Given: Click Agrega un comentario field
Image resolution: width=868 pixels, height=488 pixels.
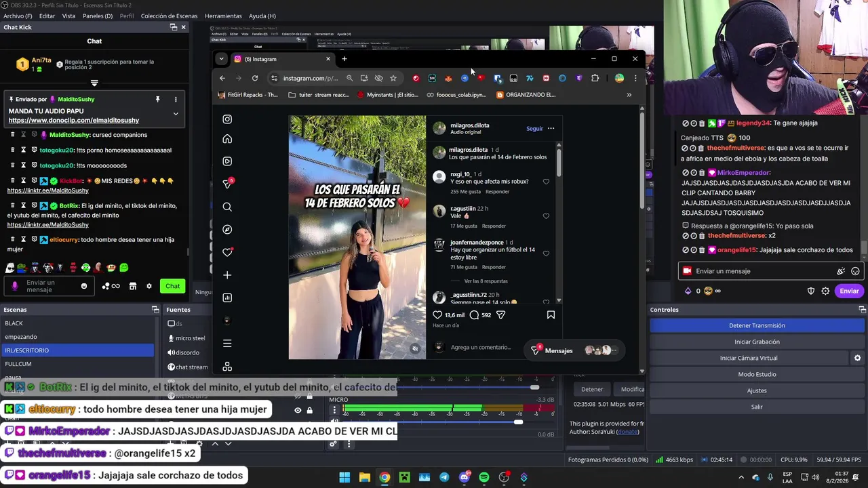Looking at the screenshot, I should point(481,348).
